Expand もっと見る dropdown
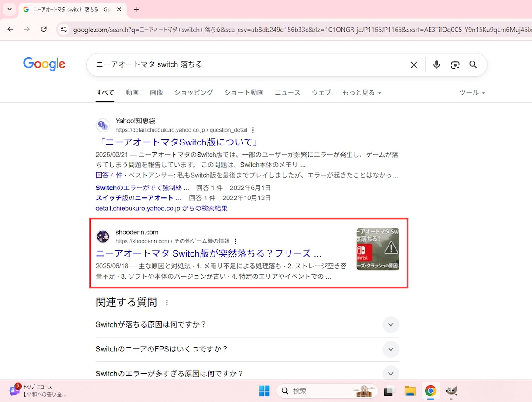Viewport: 532px width, 402px height. pyautogui.click(x=361, y=92)
